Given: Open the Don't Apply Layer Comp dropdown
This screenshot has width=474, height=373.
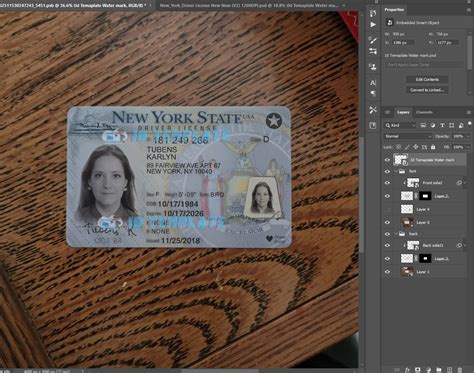Looking at the screenshot, I should pyautogui.click(x=424, y=65).
